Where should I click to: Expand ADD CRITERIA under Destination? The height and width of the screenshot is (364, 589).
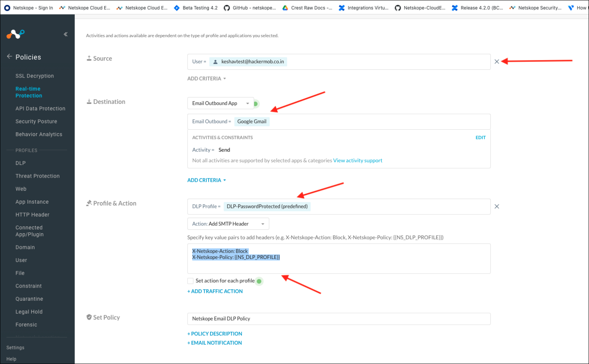coord(206,180)
